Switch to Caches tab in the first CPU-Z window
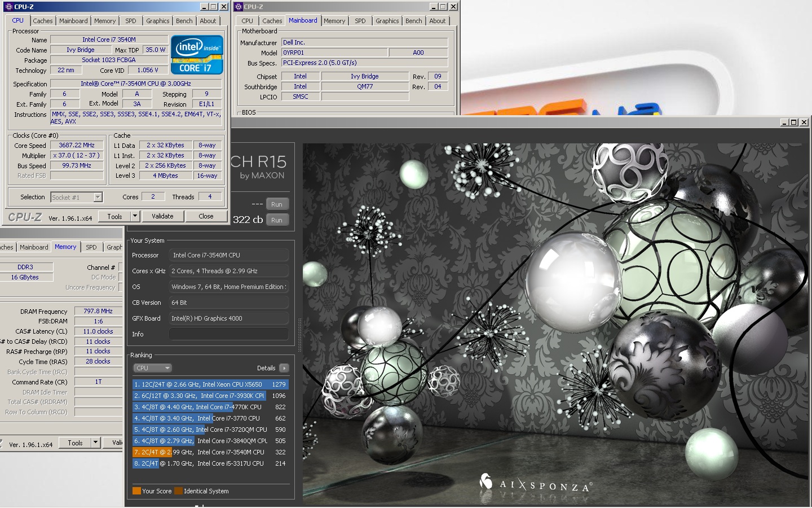The height and width of the screenshot is (508, 812). [x=42, y=21]
